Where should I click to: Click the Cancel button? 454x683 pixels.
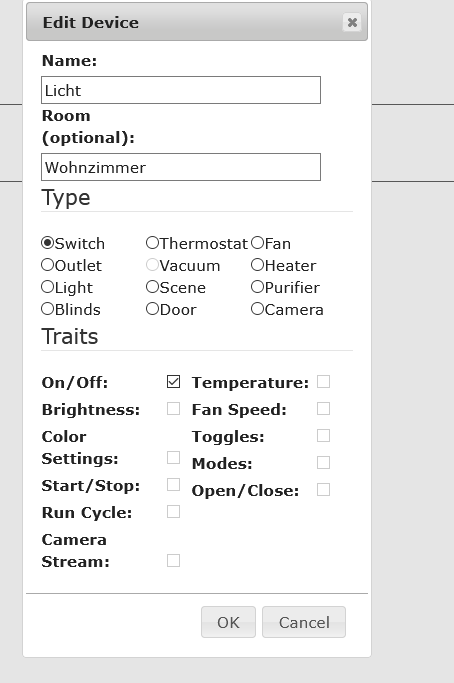coord(304,622)
